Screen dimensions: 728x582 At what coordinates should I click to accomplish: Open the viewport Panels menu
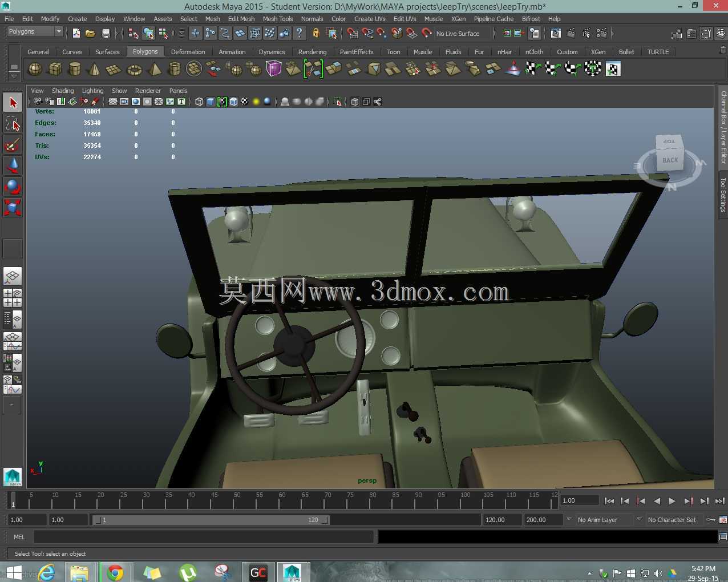tap(178, 91)
